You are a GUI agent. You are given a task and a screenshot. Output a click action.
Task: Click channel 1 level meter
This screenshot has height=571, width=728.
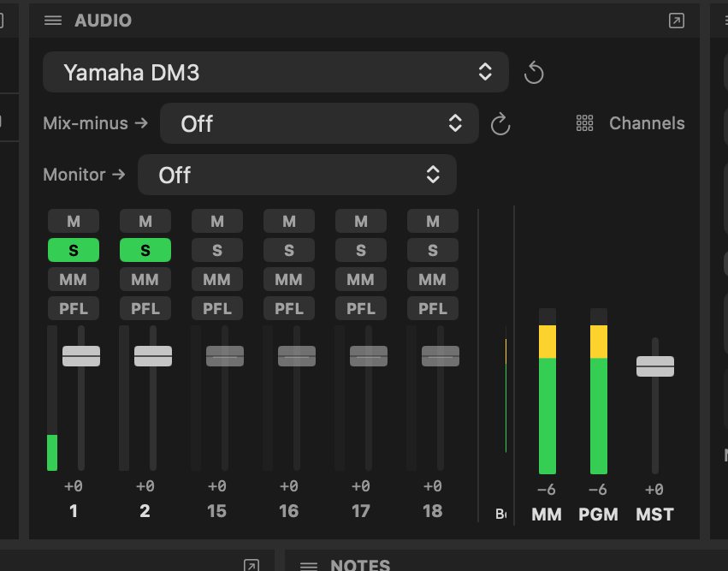pos(52,398)
